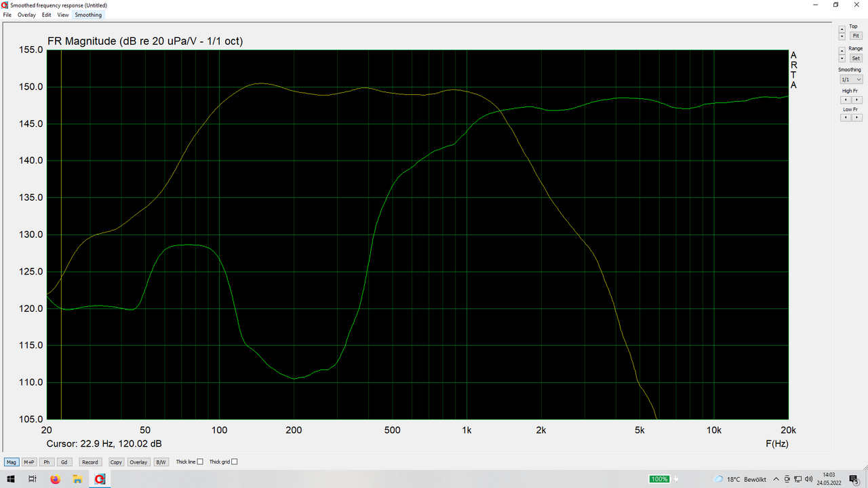Decrease the Top value with down arrow
Viewport: 868px width, 488px height.
[842, 37]
